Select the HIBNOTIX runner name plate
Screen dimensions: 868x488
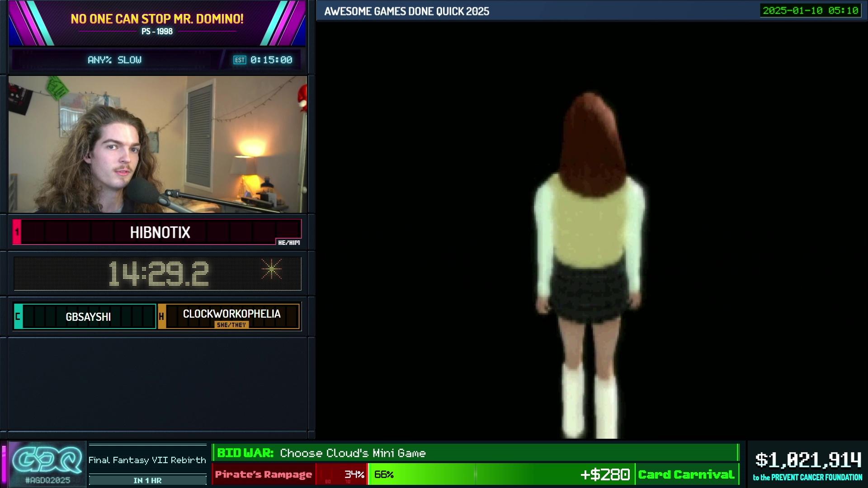pos(157,232)
